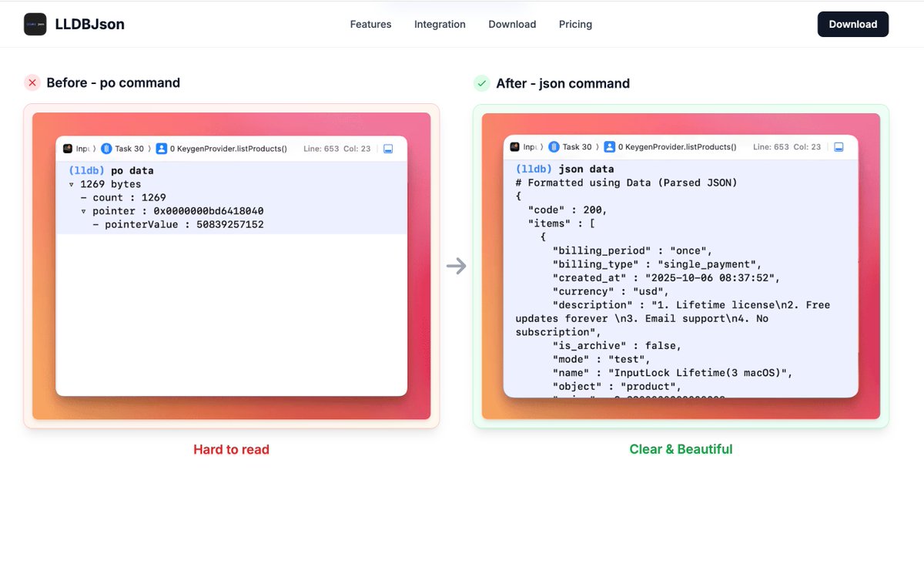Open the Integration nav link
The width and height of the screenshot is (924, 574).
point(440,24)
